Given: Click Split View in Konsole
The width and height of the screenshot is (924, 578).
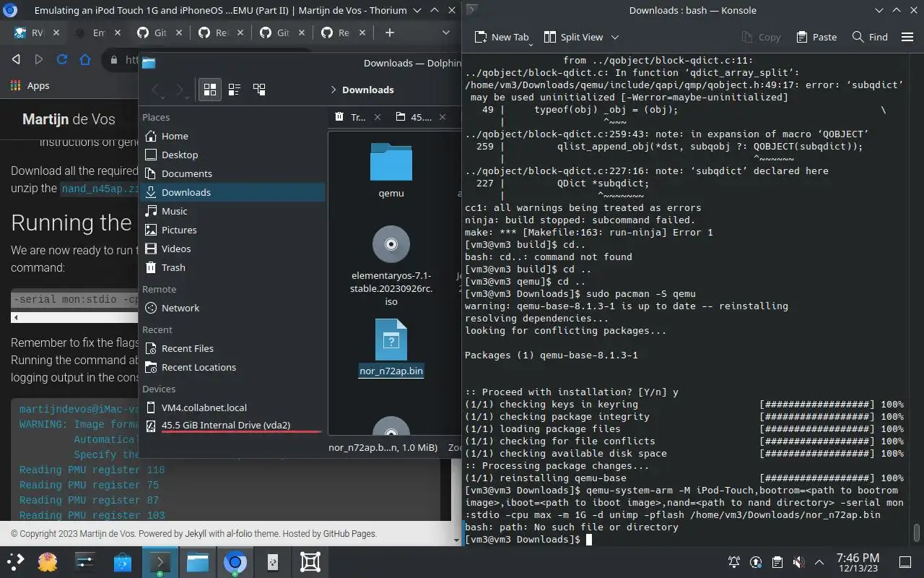Looking at the screenshot, I should [573, 37].
